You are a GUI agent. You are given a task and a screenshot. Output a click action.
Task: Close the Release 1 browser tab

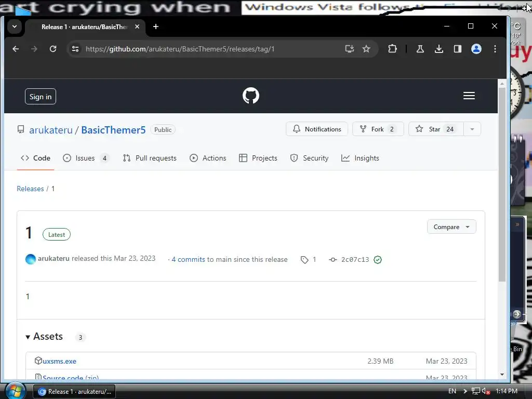[x=137, y=26]
